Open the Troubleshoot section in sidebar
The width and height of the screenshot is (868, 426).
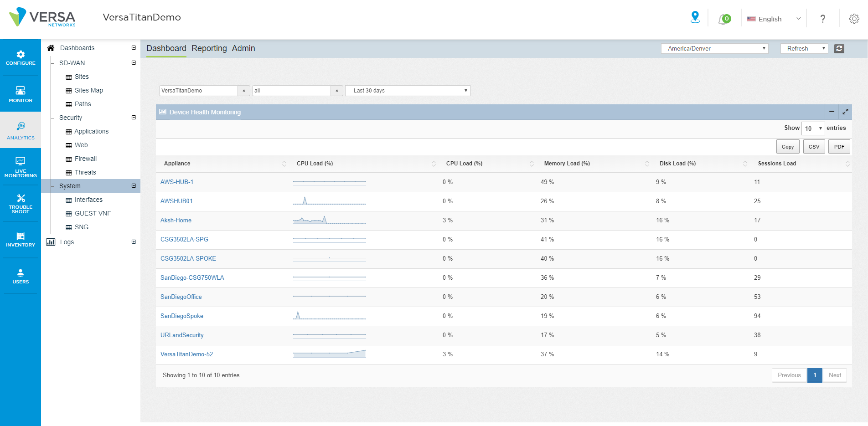pos(21,204)
